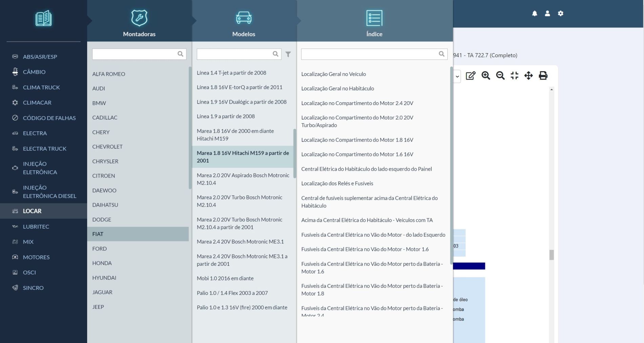Zoom in on the diagram

pos(486,76)
